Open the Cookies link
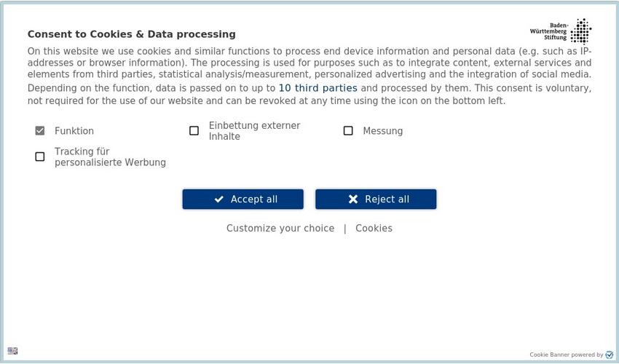Image resolution: width=619 pixels, height=364 pixels. tap(374, 228)
